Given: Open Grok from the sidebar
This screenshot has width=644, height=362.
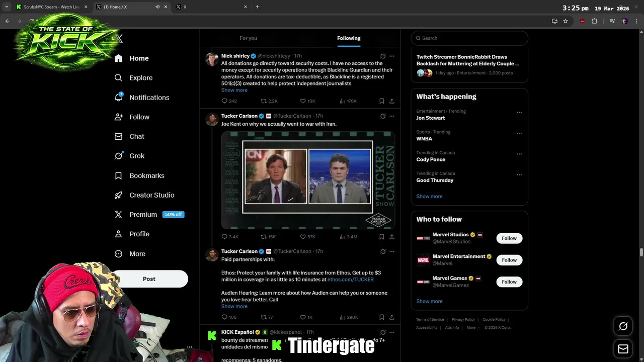Looking at the screenshot, I should pyautogui.click(x=129, y=156).
